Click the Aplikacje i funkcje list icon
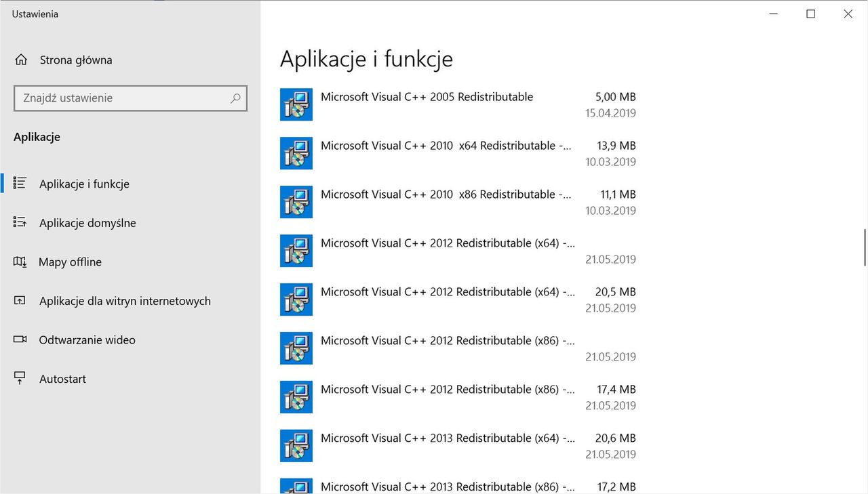 (x=20, y=183)
